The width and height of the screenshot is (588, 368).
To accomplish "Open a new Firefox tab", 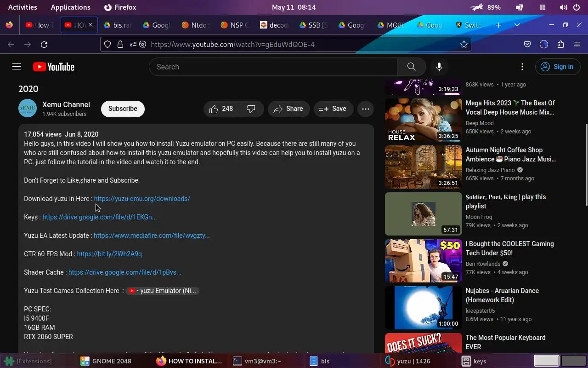I will (x=499, y=25).
